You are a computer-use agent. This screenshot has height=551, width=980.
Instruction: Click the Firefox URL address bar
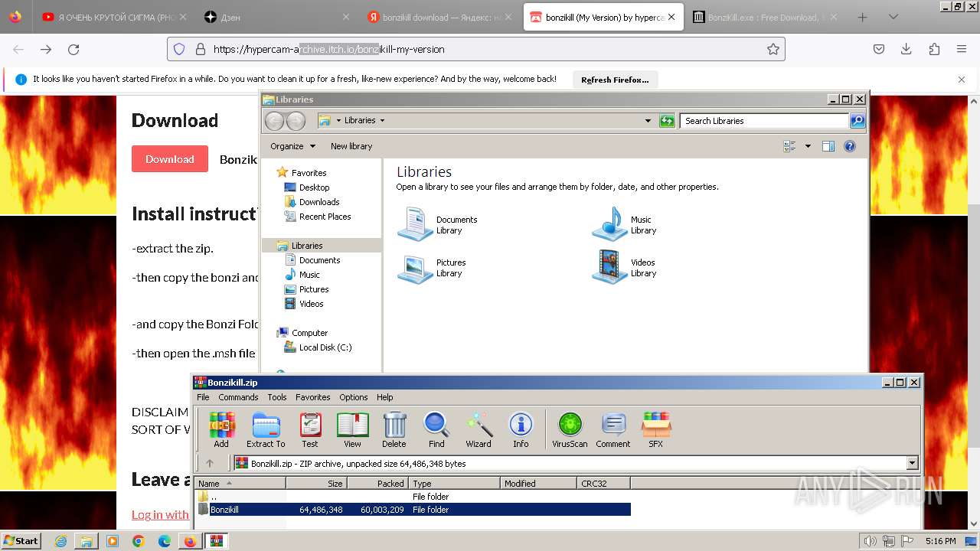point(475,49)
